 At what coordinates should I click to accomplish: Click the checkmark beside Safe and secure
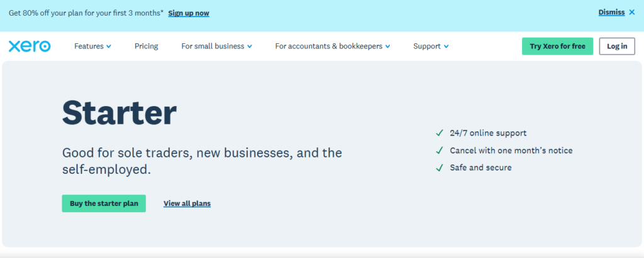pos(440,168)
